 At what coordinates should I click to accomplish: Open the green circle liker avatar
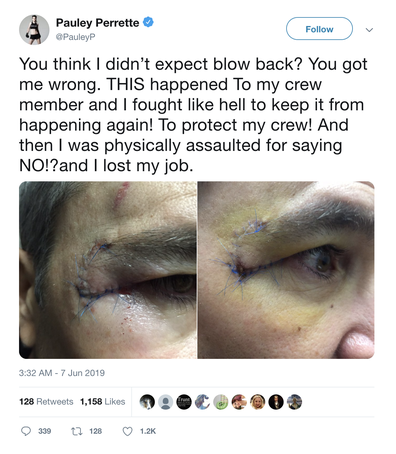click(221, 402)
